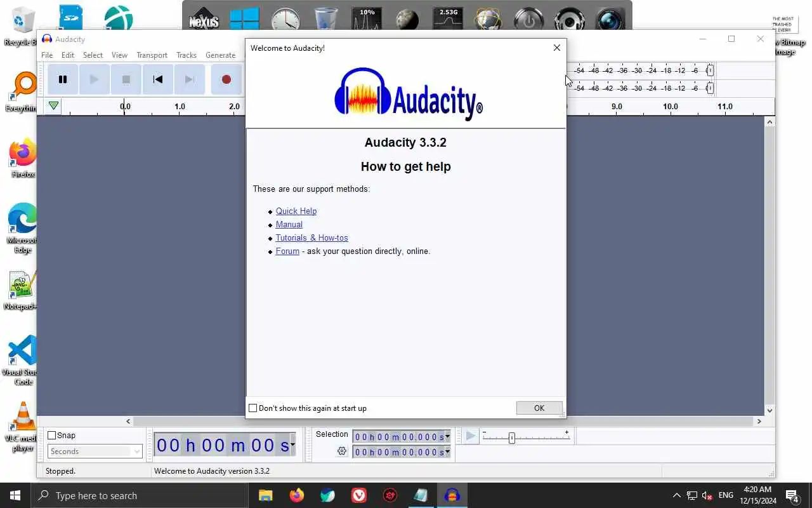Click lower meter level slider handle
This screenshot has width=812, height=508.
point(710,88)
